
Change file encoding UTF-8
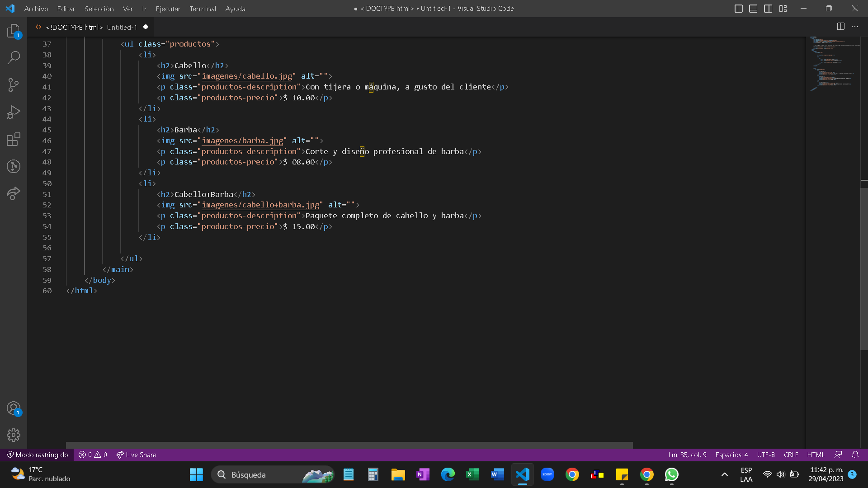766,455
